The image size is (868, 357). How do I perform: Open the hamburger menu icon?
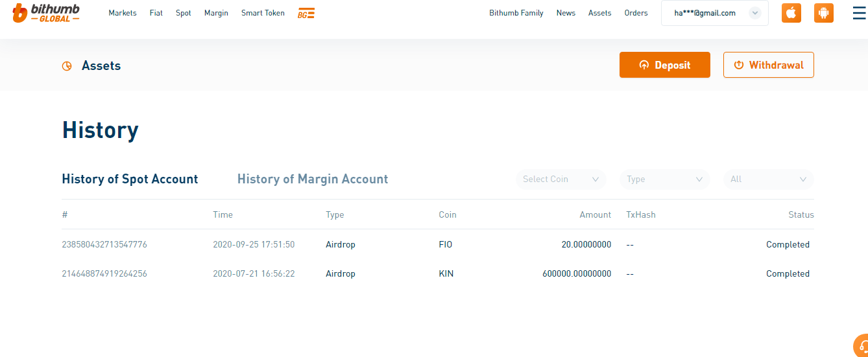click(x=859, y=13)
